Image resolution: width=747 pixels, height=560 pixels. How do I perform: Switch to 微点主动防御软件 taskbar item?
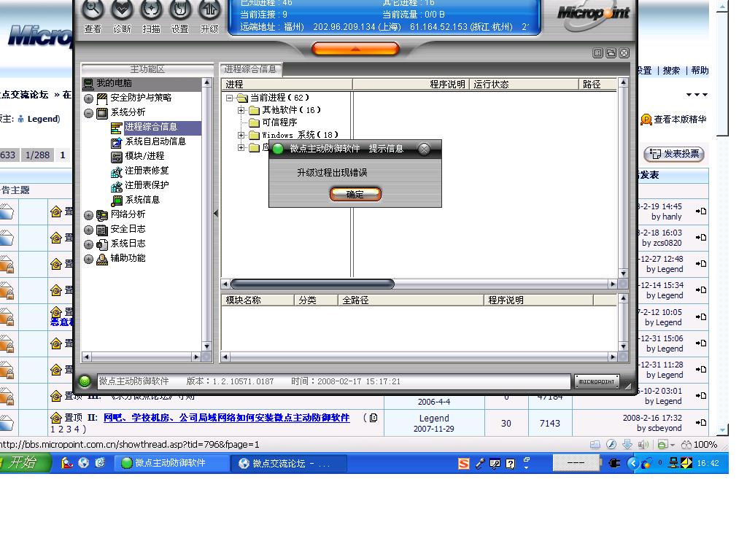171,463
